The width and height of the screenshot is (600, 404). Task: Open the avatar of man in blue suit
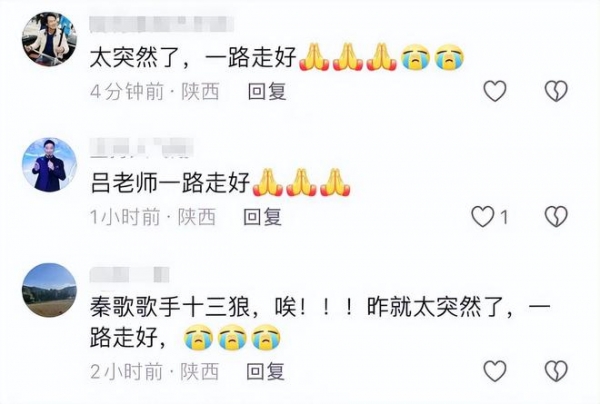(x=49, y=165)
